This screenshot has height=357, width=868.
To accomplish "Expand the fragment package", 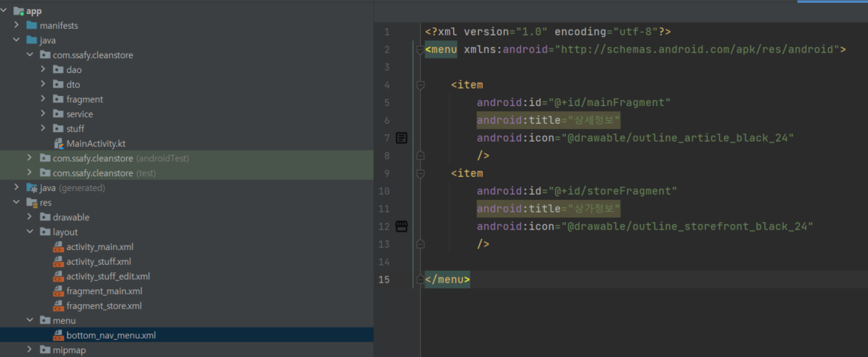I will (x=43, y=100).
